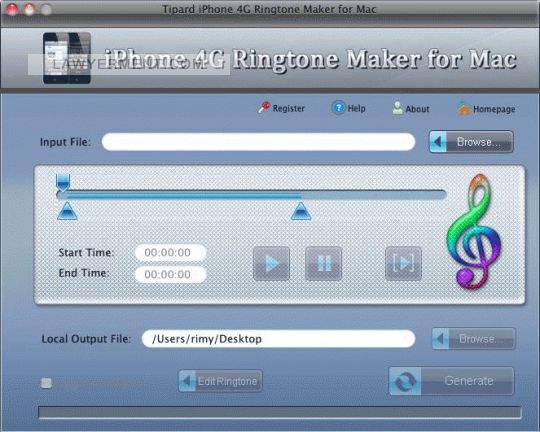540x432 pixels.
Task: Play the selected segment between brackets
Action: pyautogui.click(x=403, y=263)
